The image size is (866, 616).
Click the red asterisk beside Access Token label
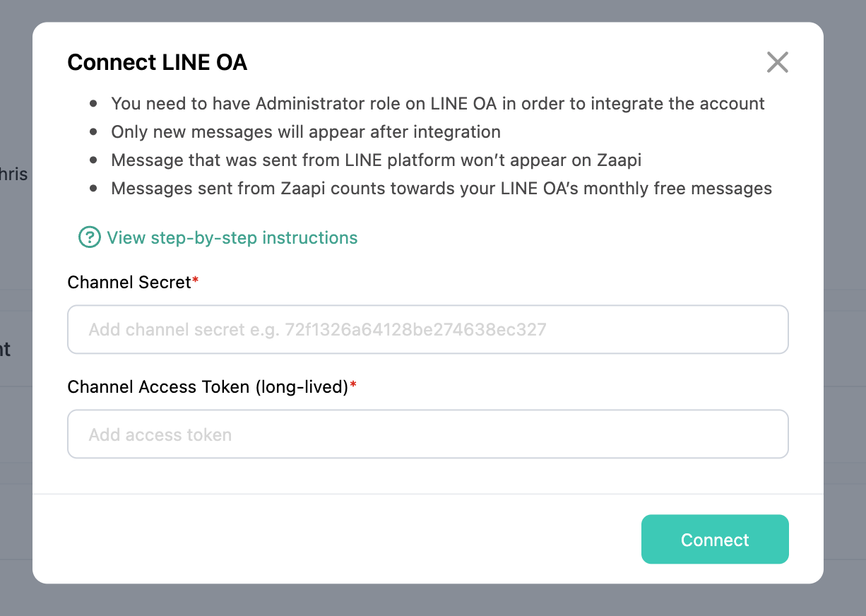tap(353, 385)
